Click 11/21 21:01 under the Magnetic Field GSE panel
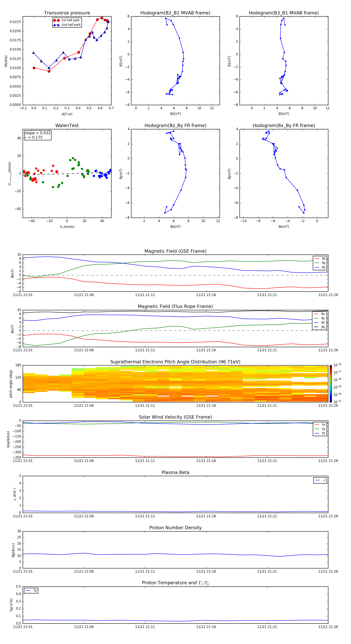The height and width of the screenshot is (644, 351). (x=23, y=295)
